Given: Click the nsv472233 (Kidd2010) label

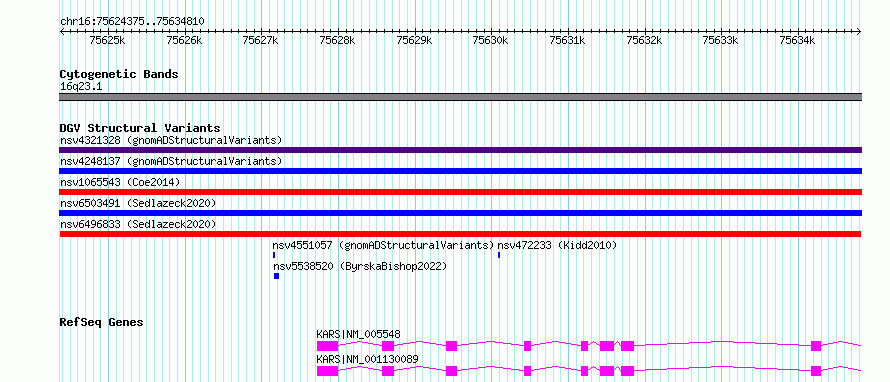Looking at the screenshot, I should point(557,245).
